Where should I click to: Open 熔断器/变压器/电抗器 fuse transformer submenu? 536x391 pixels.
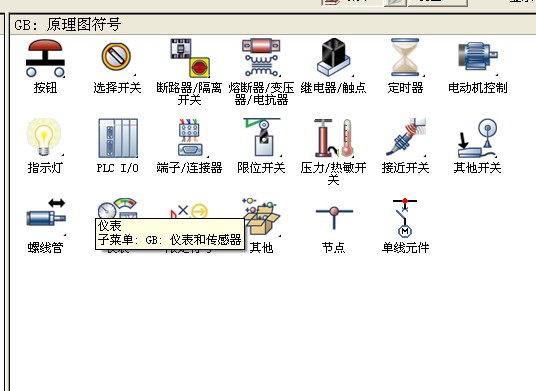point(261,57)
